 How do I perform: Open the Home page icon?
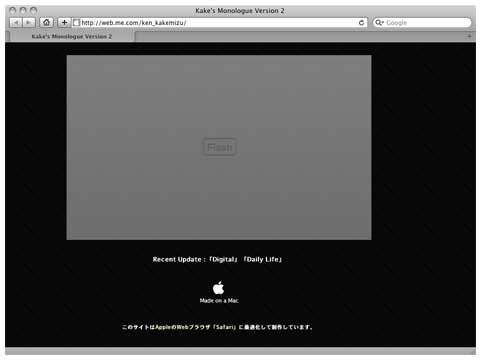pos(46,23)
